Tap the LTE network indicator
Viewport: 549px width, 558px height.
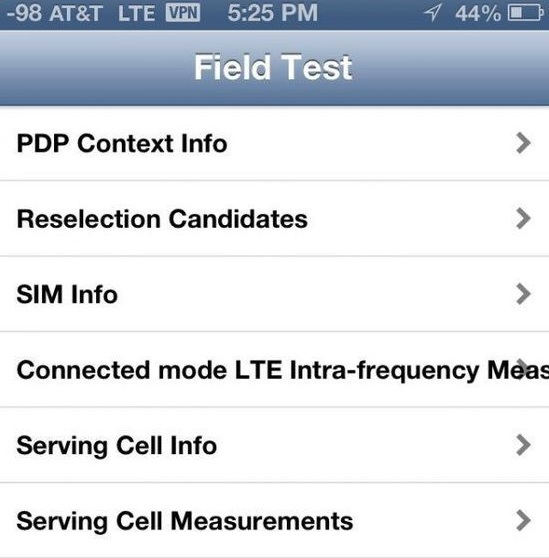pyautogui.click(x=137, y=14)
